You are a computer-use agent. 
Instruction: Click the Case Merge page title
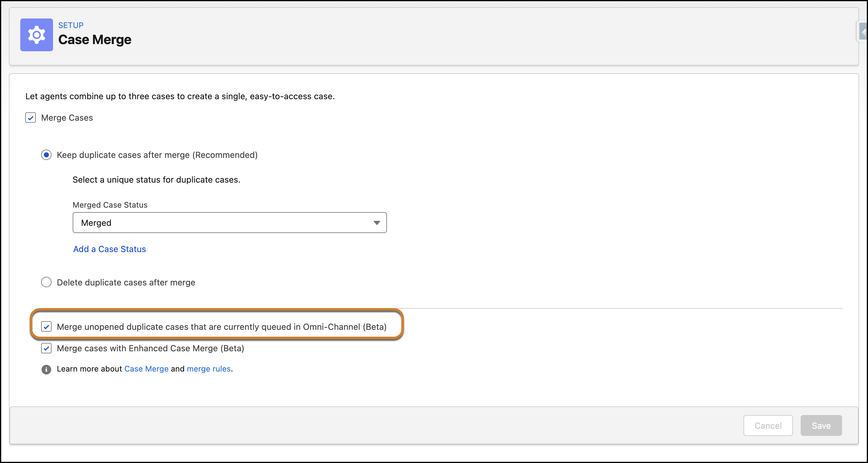click(x=95, y=40)
